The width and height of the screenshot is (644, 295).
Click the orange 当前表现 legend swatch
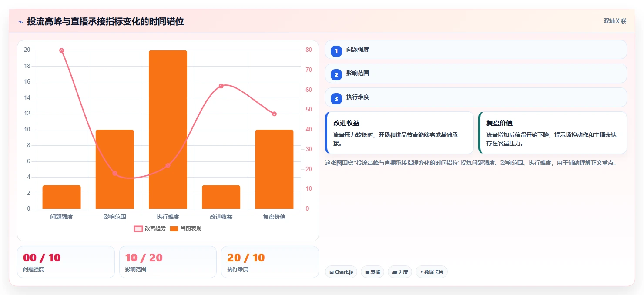[x=174, y=228]
